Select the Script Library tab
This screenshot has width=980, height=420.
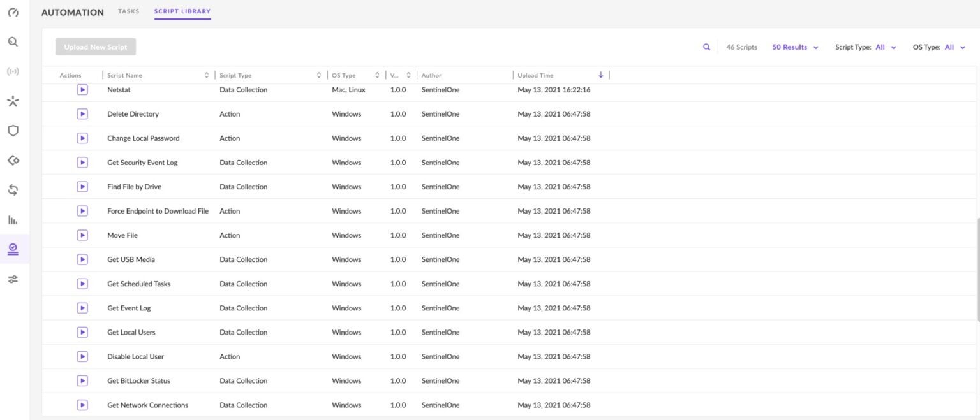[182, 11]
